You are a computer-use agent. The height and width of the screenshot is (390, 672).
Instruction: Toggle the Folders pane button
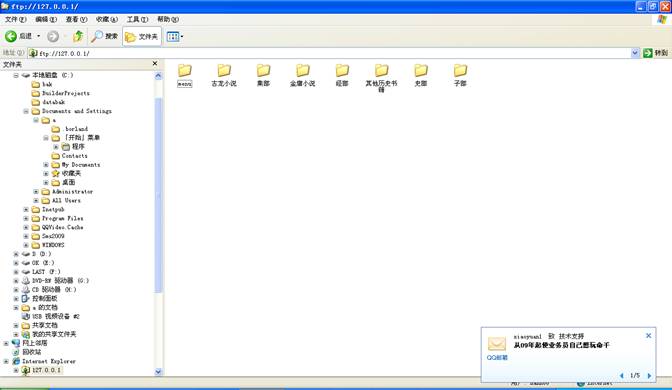pos(142,37)
